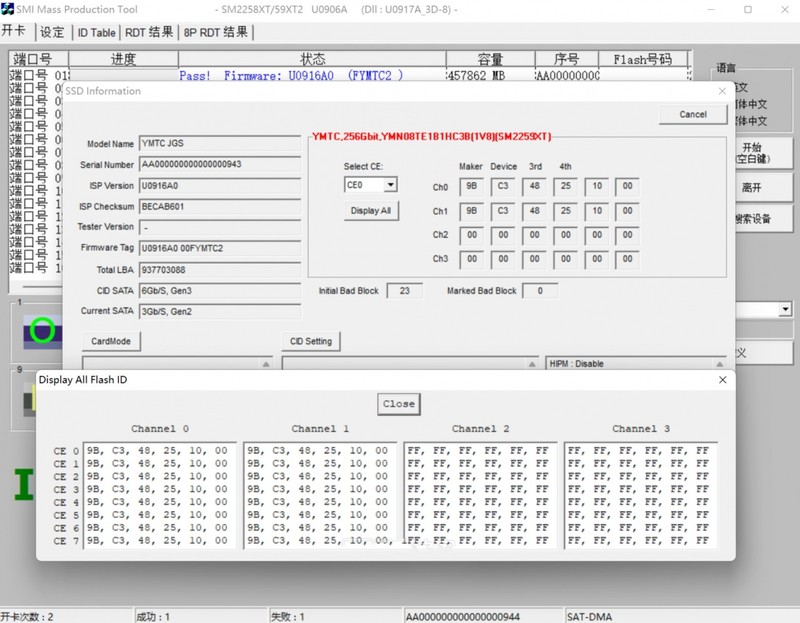This screenshot has width=800, height=623.
Task: Go to the 8P RDT 结果 tab
Action: click(216, 32)
